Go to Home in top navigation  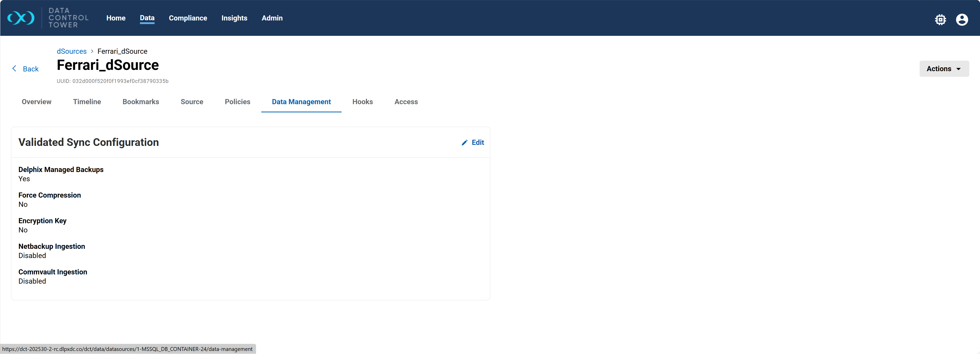(x=116, y=18)
